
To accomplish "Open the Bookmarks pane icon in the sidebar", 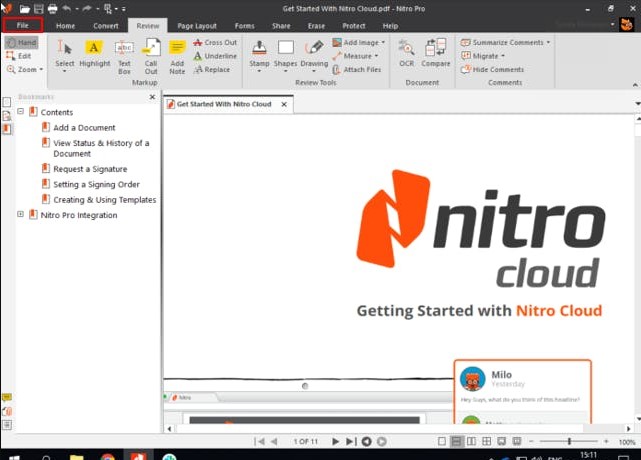I will tap(7, 129).
